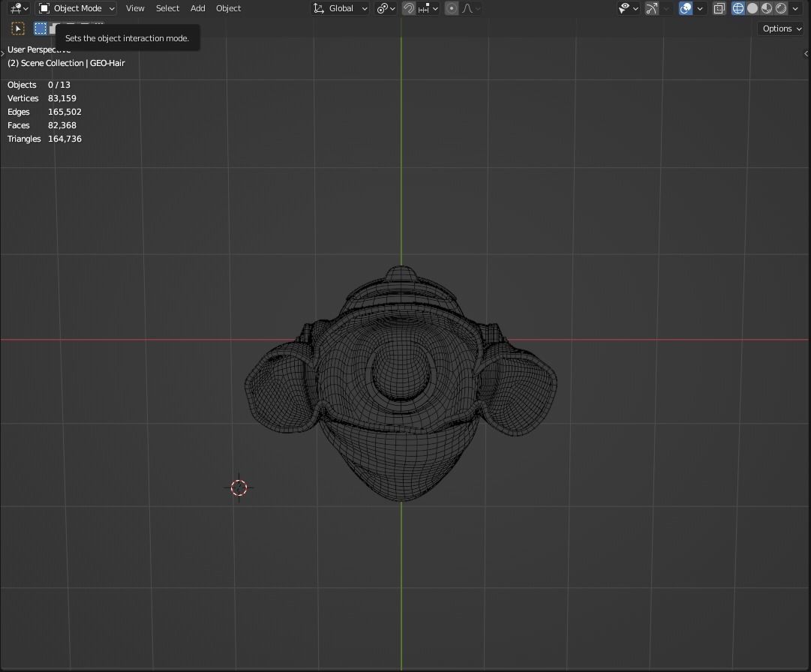Toggle the viewport overlays icon

click(x=685, y=8)
